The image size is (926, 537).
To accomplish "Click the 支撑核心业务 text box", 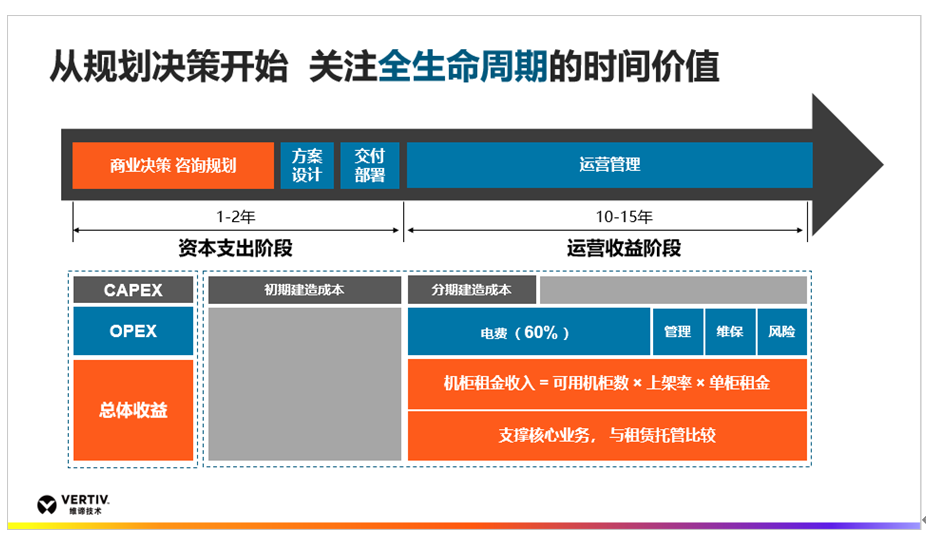I will 607,436.
